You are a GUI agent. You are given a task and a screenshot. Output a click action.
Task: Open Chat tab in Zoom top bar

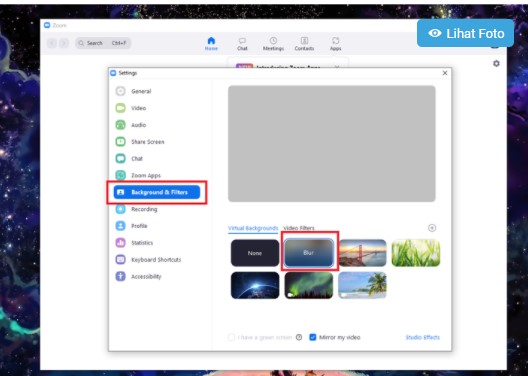point(242,44)
